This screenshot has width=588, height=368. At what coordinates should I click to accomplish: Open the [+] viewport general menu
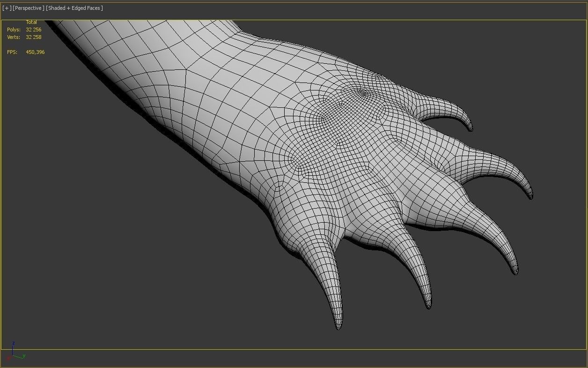pos(7,8)
